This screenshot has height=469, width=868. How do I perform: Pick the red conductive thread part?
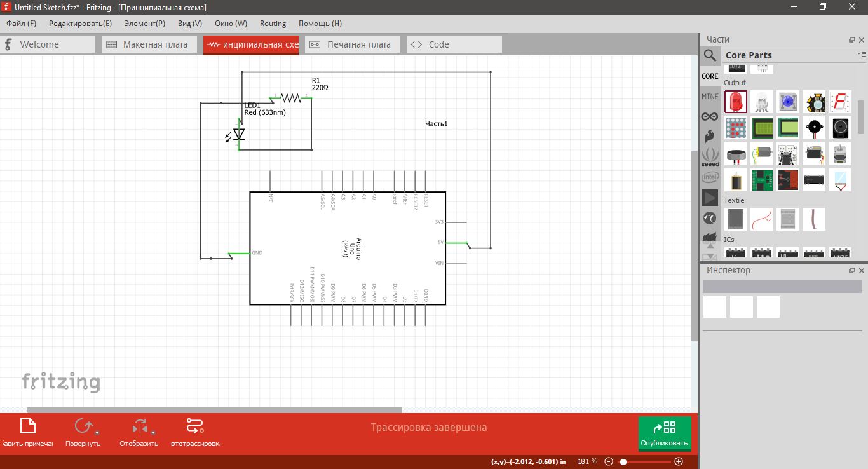(x=762, y=219)
